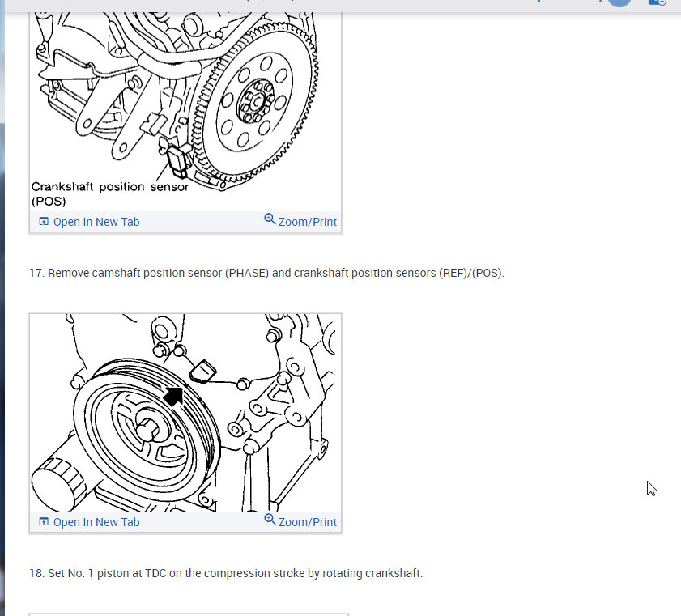The height and width of the screenshot is (616, 681).
Task: Click the timing pointer above the pulley
Action: click(202, 372)
